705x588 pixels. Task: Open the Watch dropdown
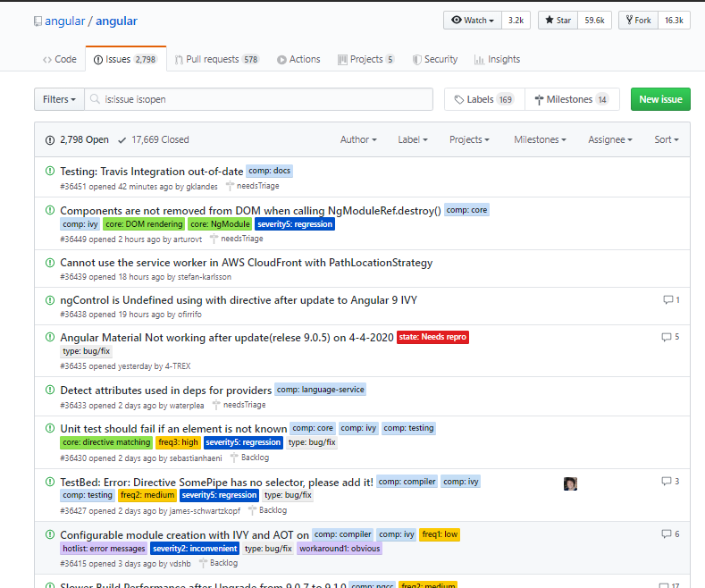[x=473, y=21]
